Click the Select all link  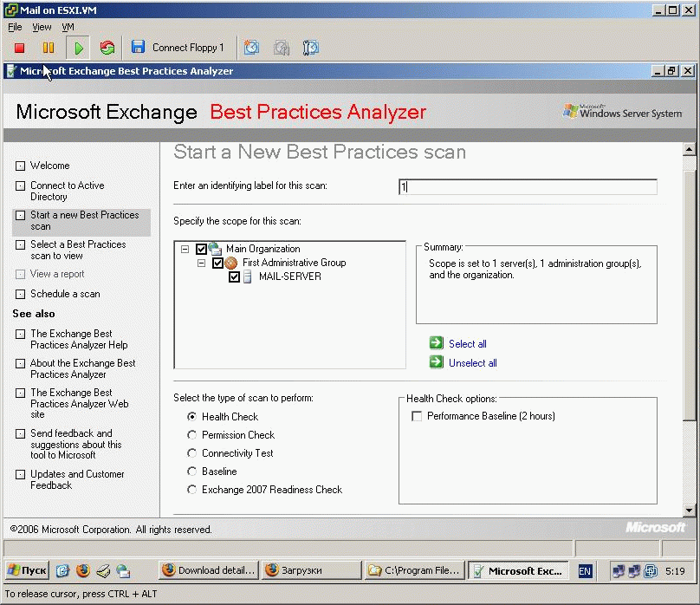468,344
